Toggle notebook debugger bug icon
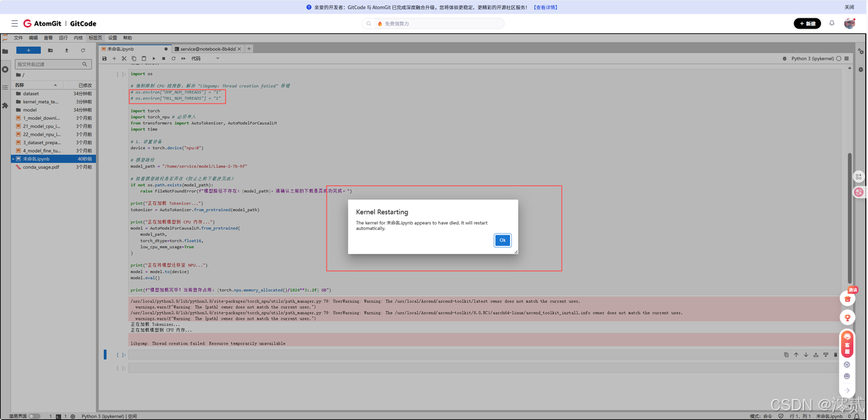Viewport: 868px width, 420px height. coord(786,58)
